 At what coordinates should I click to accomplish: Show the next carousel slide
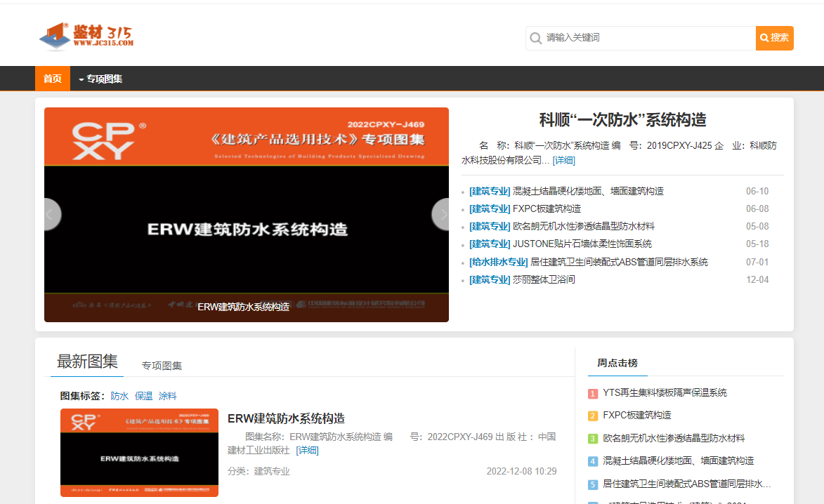point(441,214)
